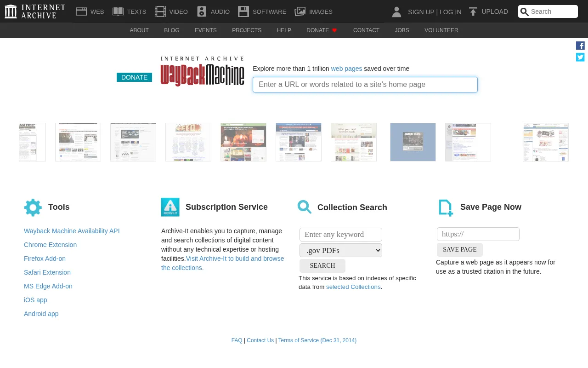Viewport: 588px width, 368px height.
Task: Open the rightmost site thumbnail
Action: pos(546,142)
